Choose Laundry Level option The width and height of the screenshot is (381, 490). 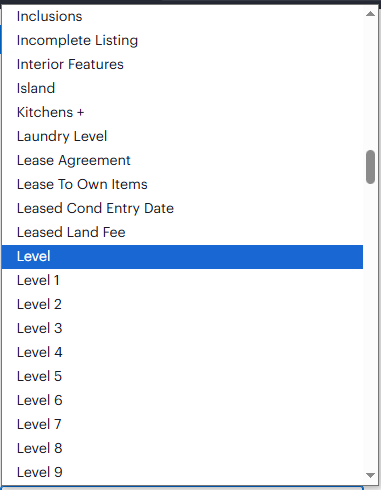pyautogui.click(x=182, y=136)
